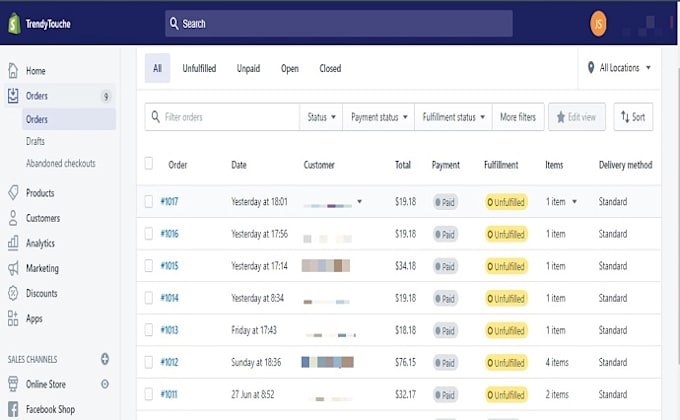Screen dimensions: 680x420
Task: Select all orders with the header checkbox
Action: tap(148, 164)
